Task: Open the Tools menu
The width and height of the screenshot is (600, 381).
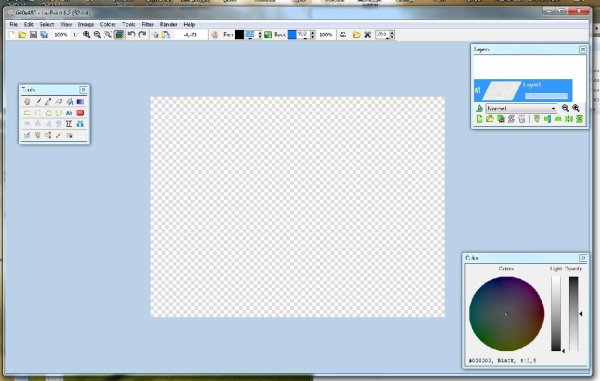Action: click(129, 24)
